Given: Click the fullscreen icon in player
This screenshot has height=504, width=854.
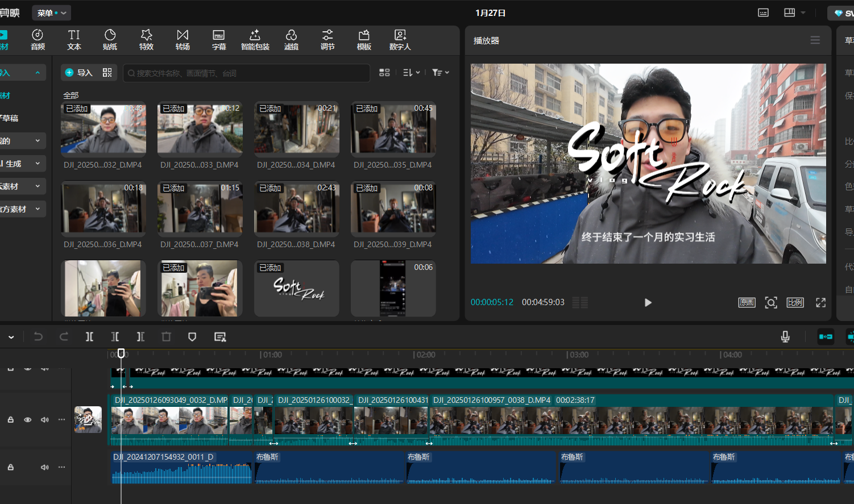Looking at the screenshot, I should click(820, 302).
